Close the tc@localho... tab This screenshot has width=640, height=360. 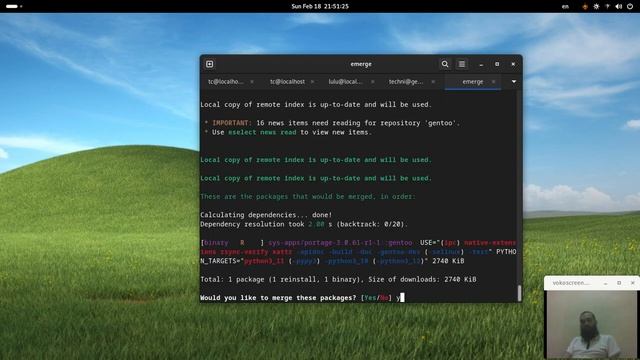[x=252, y=82]
